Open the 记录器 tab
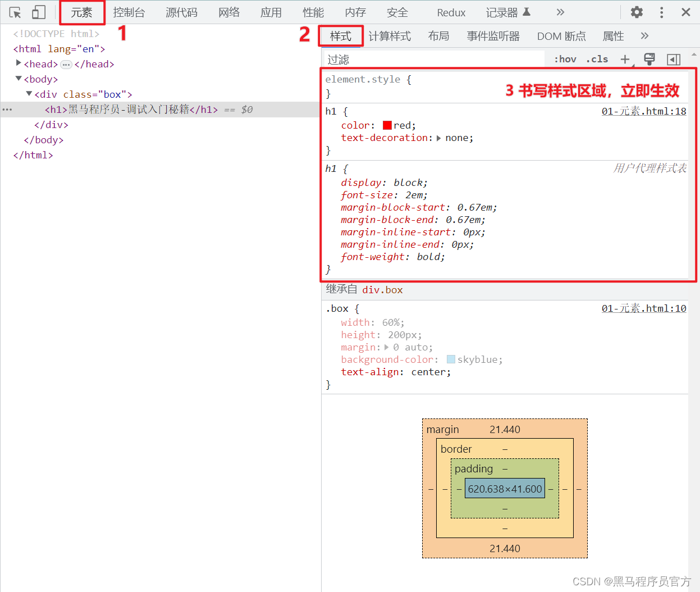This screenshot has width=700, height=592. point(508,12)
